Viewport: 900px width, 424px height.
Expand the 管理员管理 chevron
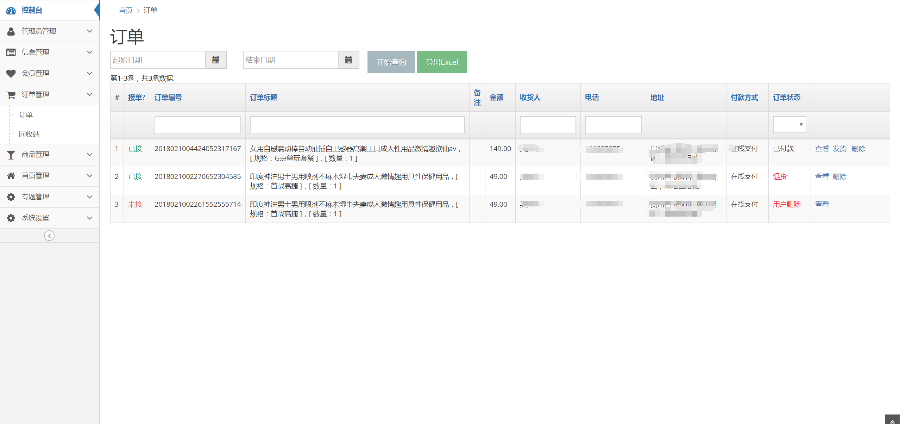tap(89, 31)
